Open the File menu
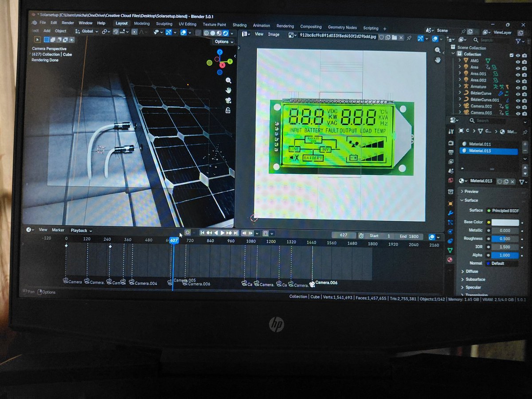 coord(43,23)
